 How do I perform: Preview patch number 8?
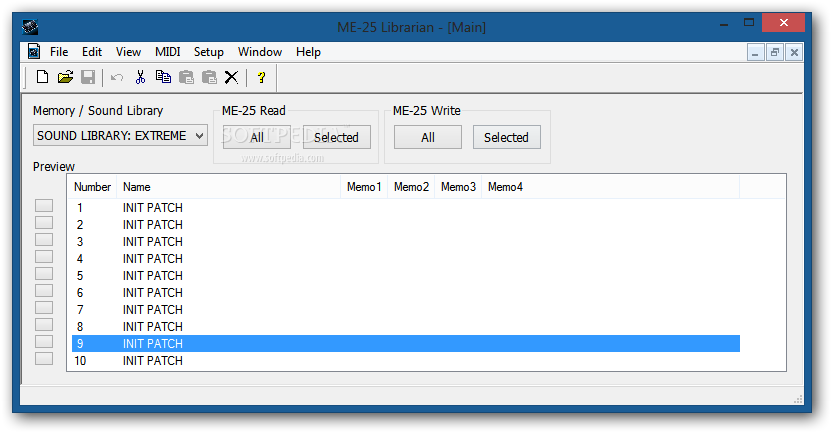[44, 325]
